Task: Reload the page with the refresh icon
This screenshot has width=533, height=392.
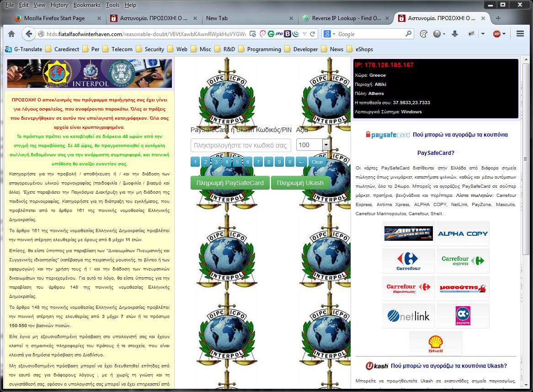Action: pos(313,34)
